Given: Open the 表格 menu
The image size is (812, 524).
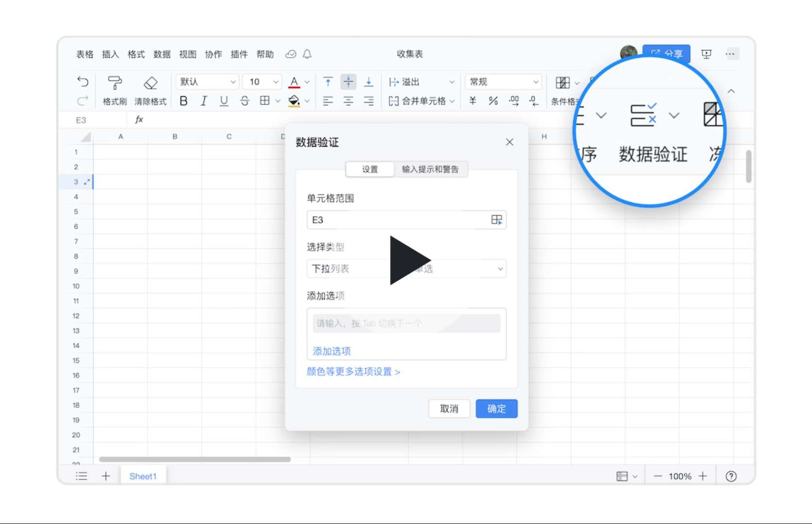Looking at the screenshot, I should 85,54.
